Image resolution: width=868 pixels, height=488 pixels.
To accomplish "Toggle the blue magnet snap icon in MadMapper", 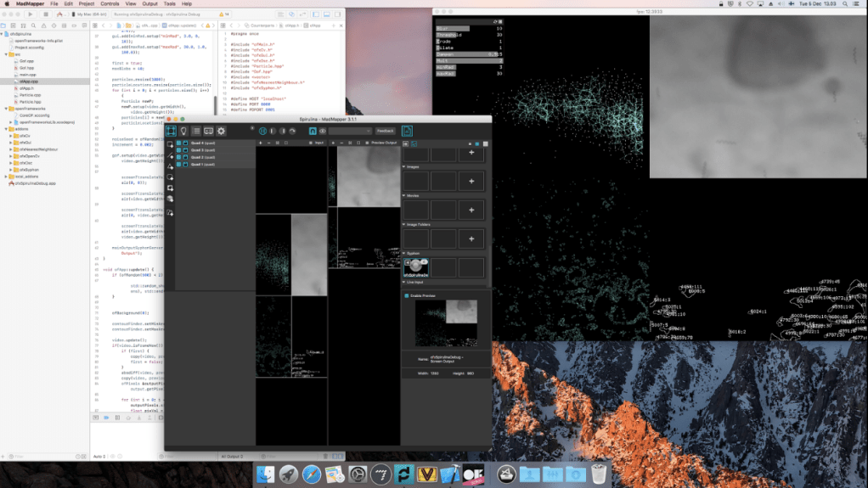I will [313, 132].
